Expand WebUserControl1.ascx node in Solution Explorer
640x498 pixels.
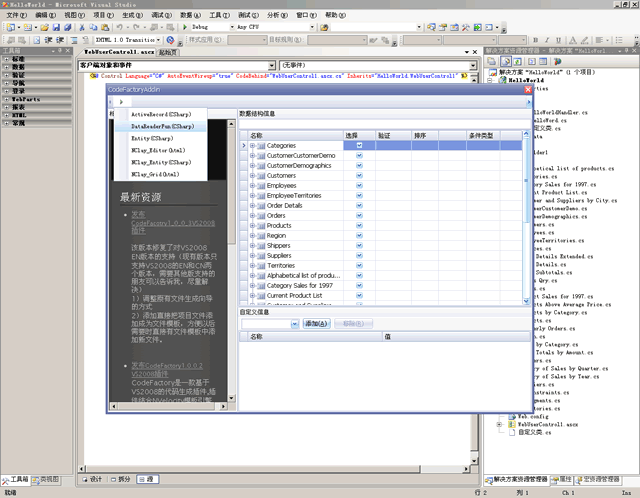coord(499,425)
